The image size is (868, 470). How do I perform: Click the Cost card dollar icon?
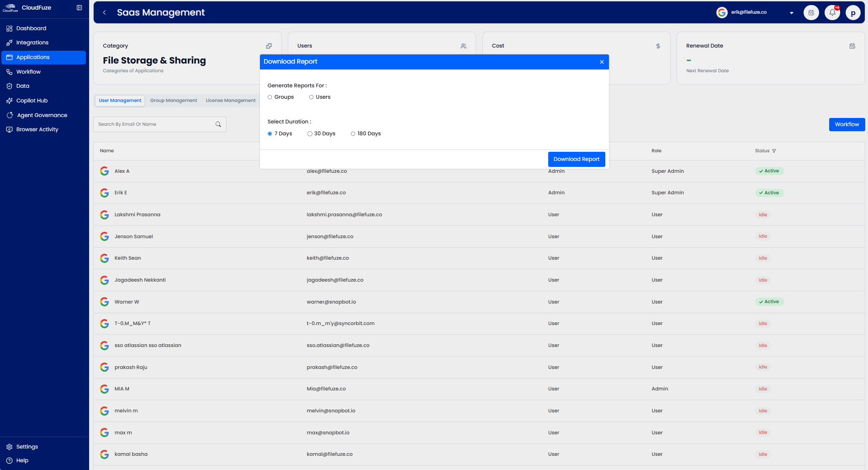coord(658,46)
